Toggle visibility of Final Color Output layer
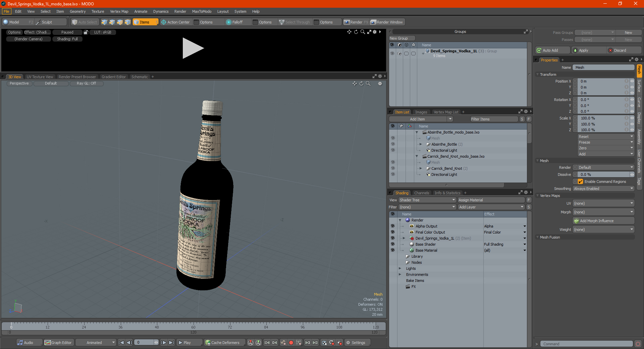 click(x=392, y=232)
